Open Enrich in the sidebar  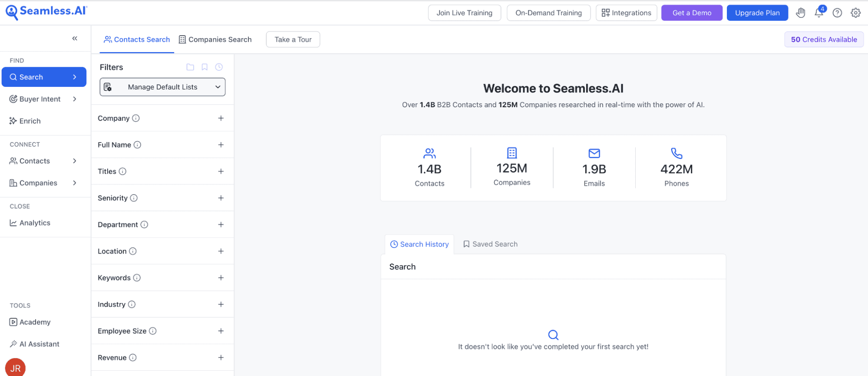[x=44, y=121]
